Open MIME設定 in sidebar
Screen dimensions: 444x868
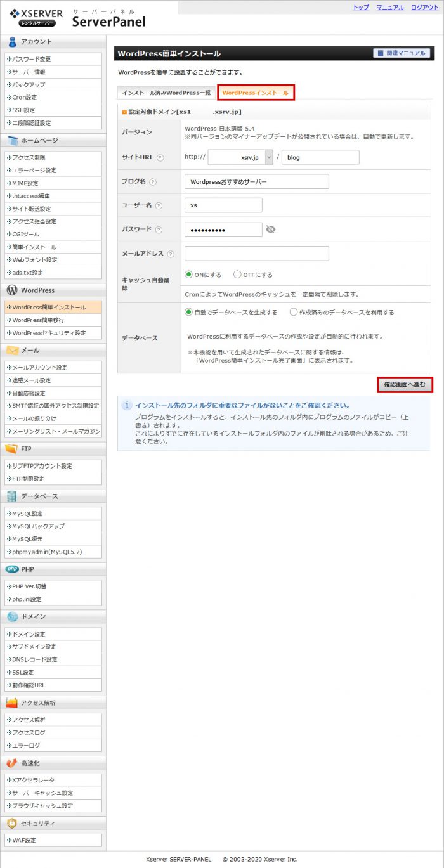(x=53, y=183)
